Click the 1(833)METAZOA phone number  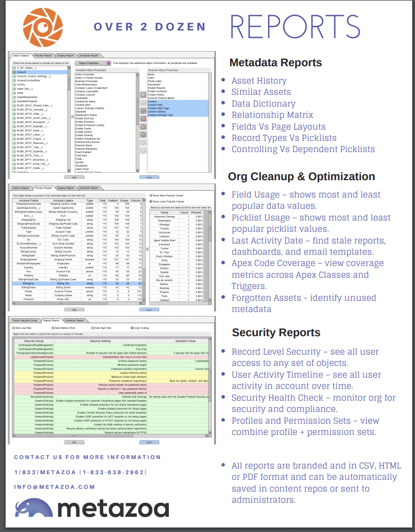[x=81, y=473]
